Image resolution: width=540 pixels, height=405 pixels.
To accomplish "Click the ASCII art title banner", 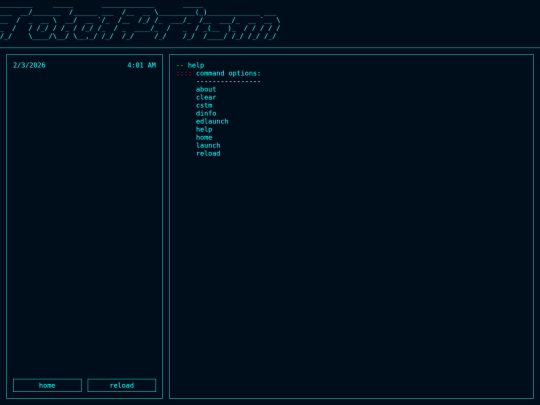I will (x=139, y=23).
